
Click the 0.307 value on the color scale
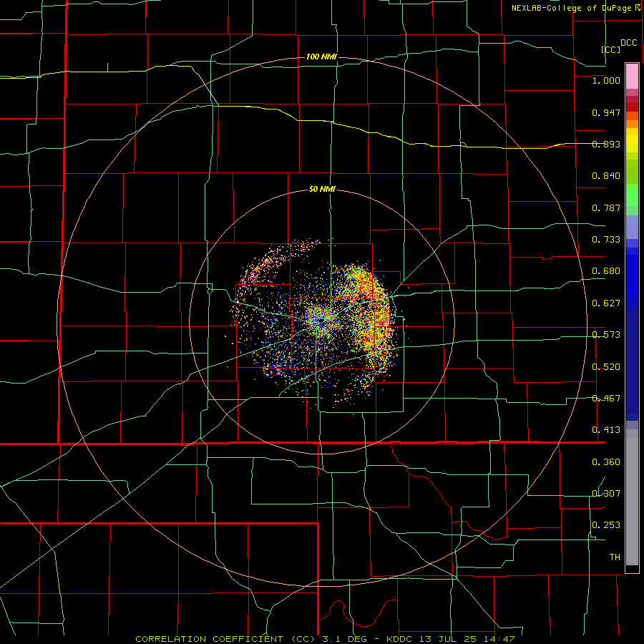click(606, 494)
